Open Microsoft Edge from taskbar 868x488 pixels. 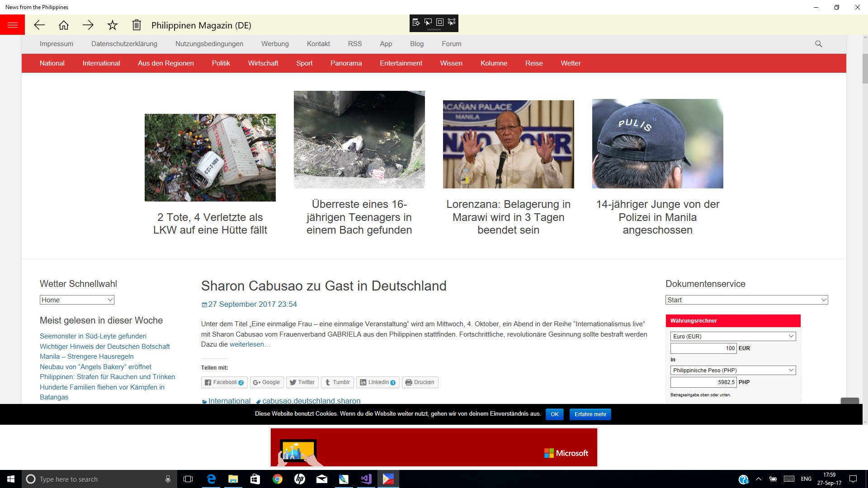coord(211,479)
